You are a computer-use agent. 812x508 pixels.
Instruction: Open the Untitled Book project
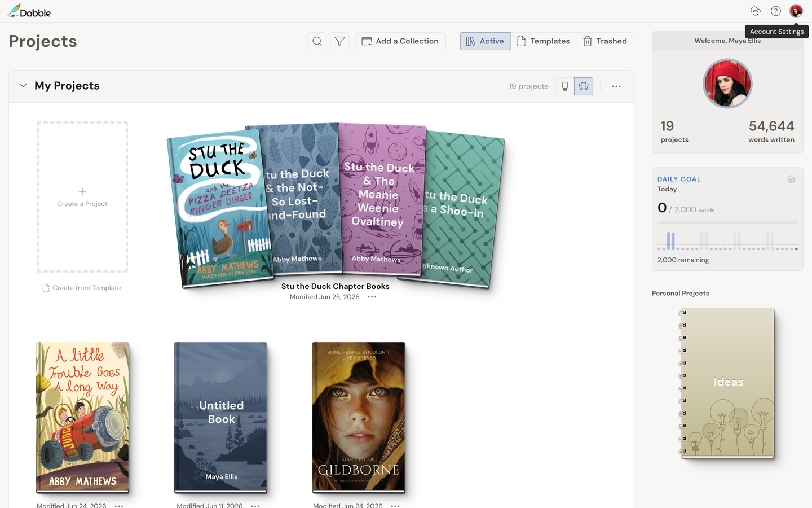coord(220,418)
